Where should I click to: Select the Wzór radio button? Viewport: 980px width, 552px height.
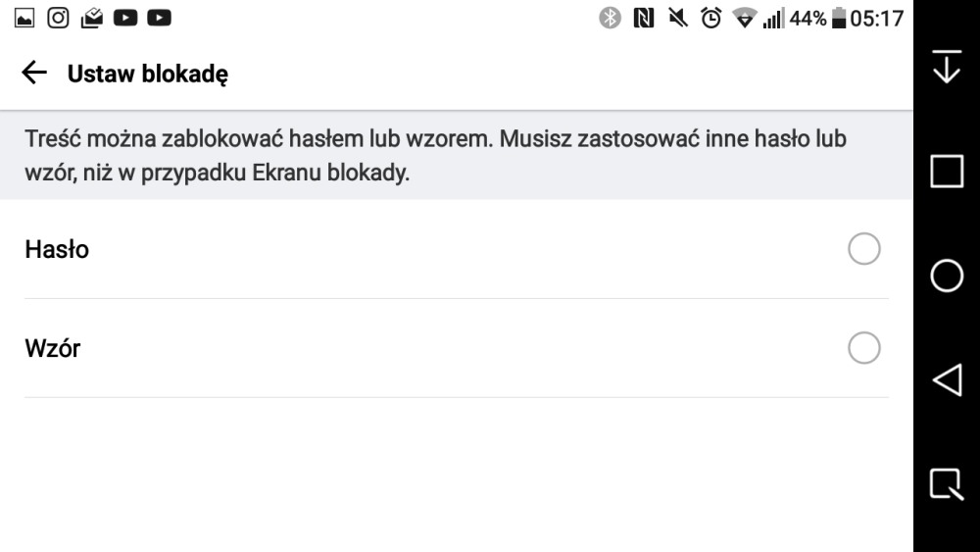point(863,348)
